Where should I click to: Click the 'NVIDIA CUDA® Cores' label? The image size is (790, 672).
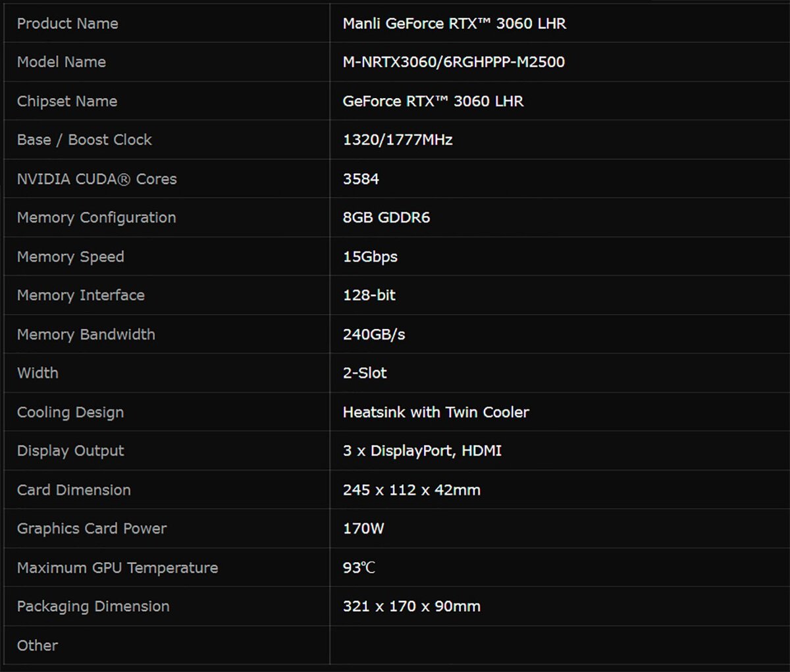pos(97,179)
